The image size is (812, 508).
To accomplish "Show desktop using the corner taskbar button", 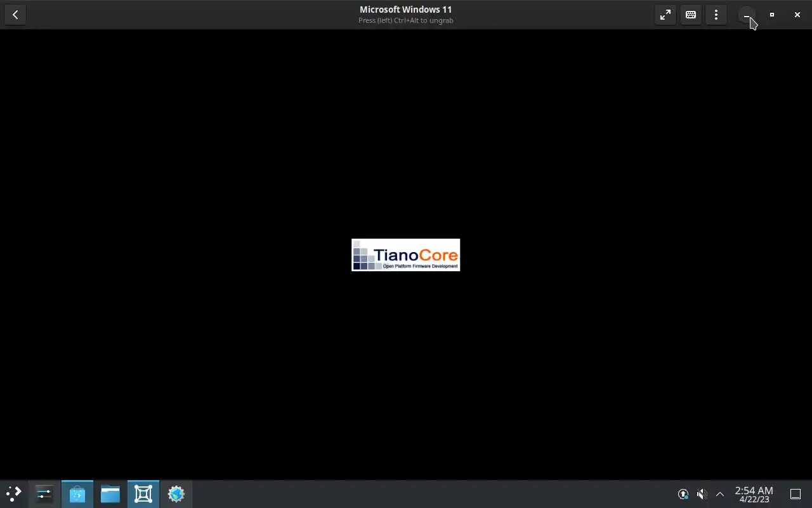I will [796, 494].
